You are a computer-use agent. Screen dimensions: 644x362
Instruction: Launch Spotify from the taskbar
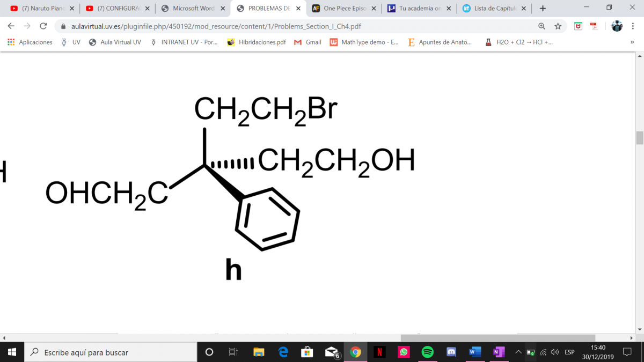427,352
